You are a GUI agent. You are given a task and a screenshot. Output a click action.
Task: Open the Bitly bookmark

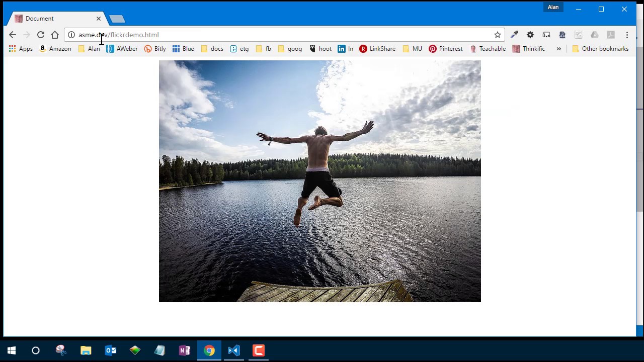click(x=155, y=49)
